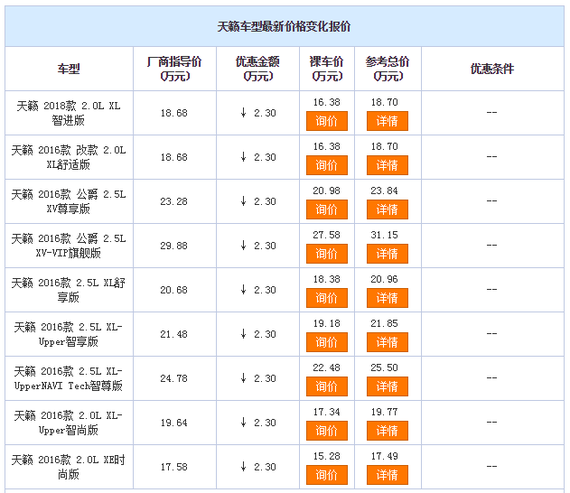
Task: Open 详情 for 公爵 2.5L XV-VIP旗舰版
Action: (x=387, y=253)
